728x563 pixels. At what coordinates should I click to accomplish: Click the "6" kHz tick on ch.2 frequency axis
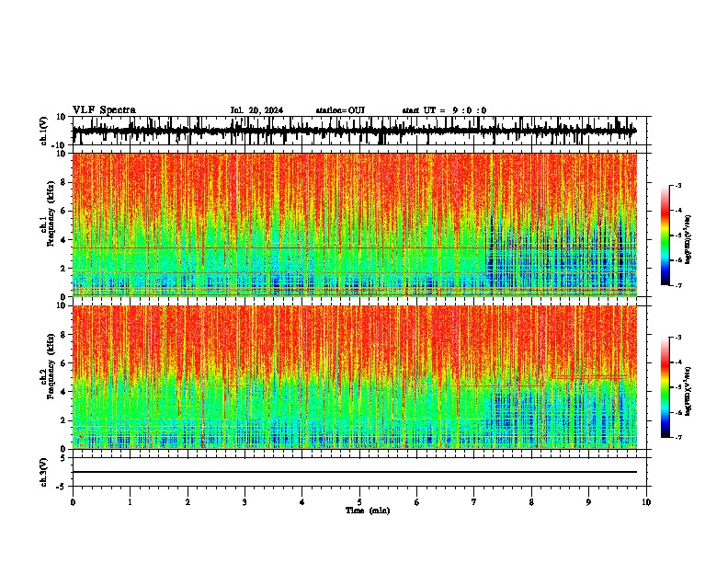point(63,363)
